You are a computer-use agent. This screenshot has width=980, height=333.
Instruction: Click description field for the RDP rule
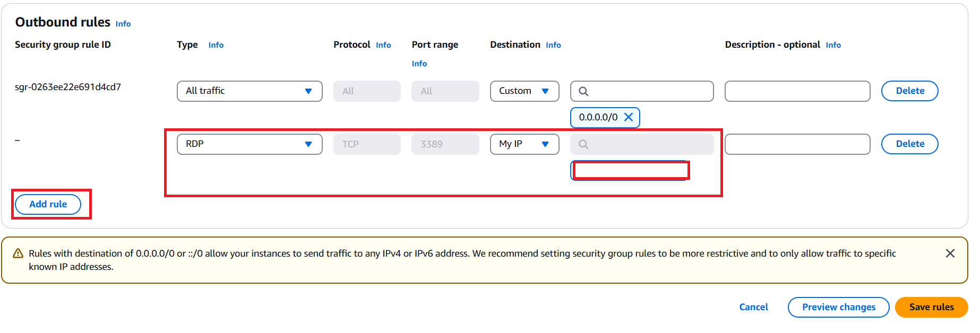[x=797, y=144]
